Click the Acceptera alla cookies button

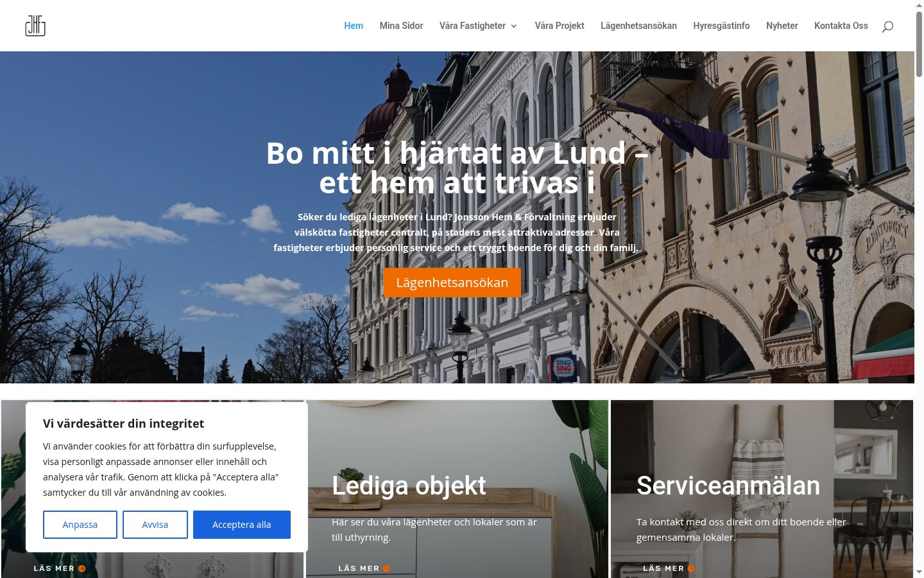pos(242,525)
